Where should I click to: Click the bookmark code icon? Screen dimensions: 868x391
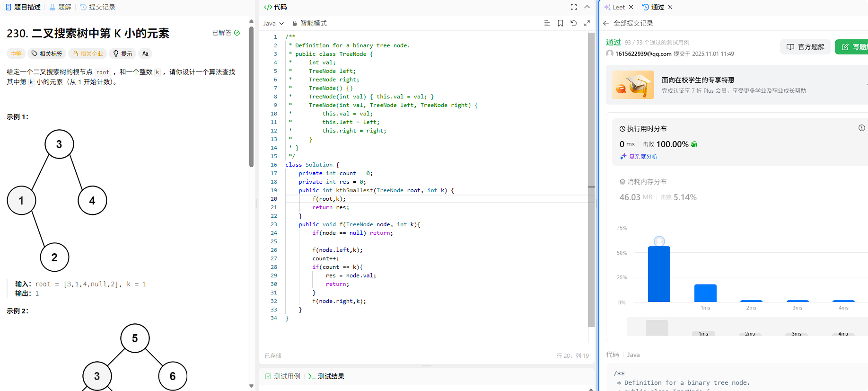point(561,23)
